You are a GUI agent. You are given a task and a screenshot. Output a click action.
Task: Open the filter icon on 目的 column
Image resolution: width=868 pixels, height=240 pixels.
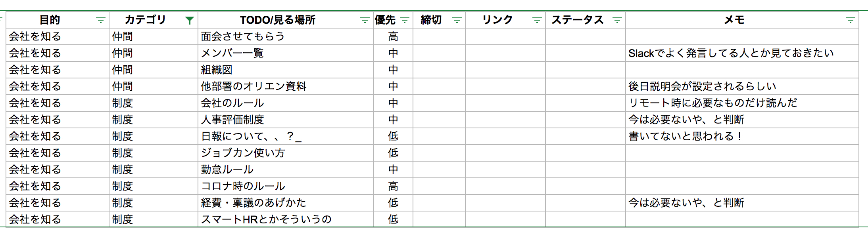[x=101, y=19]
